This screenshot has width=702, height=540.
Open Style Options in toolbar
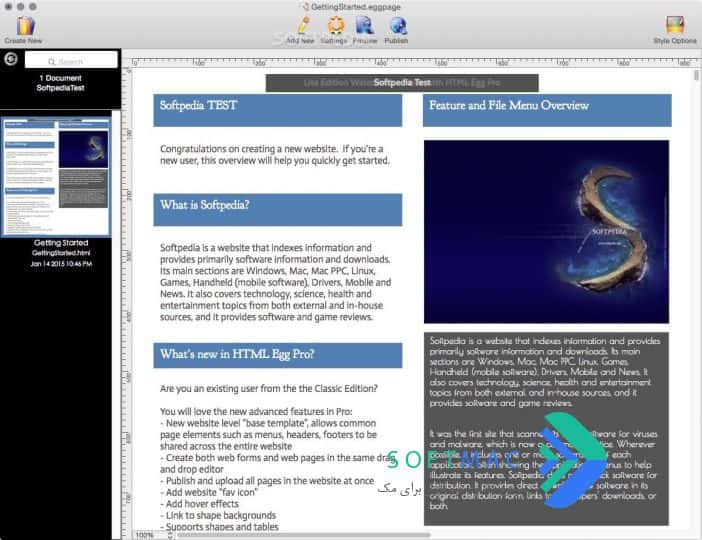[x=675, y=25]
